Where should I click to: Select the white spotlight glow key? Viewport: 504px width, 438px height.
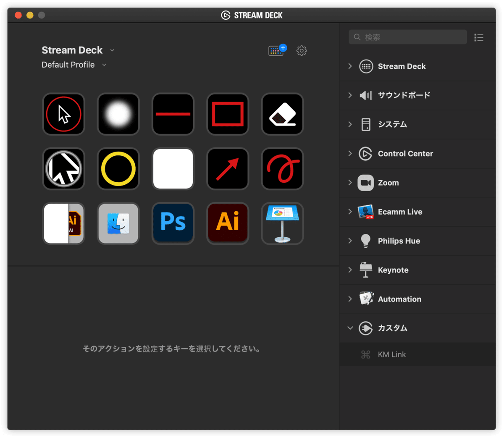[118, 114]
